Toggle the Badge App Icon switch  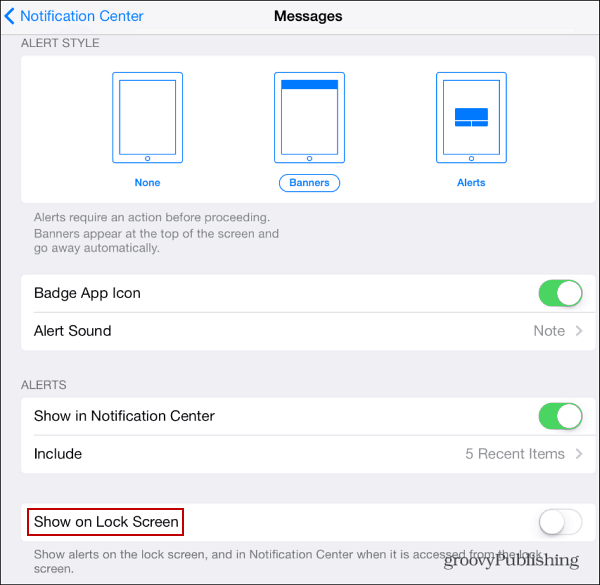pos(561,293)
